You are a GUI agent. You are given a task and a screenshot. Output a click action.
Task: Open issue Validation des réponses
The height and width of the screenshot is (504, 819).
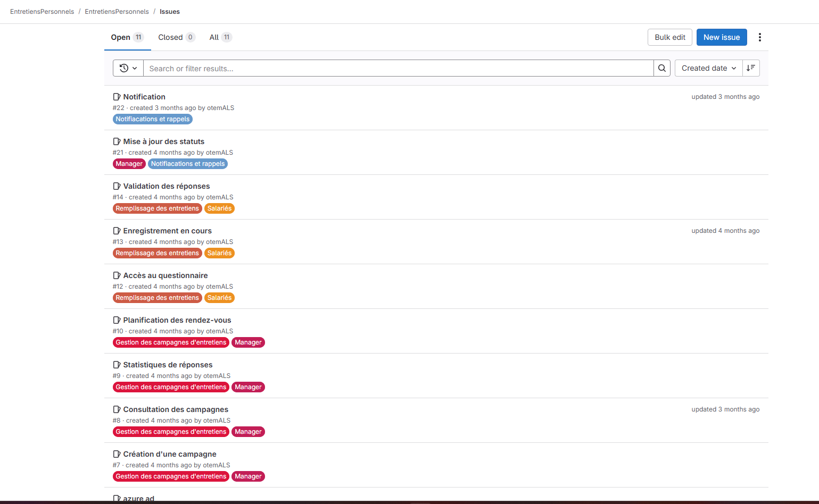[x=167, y=186]
